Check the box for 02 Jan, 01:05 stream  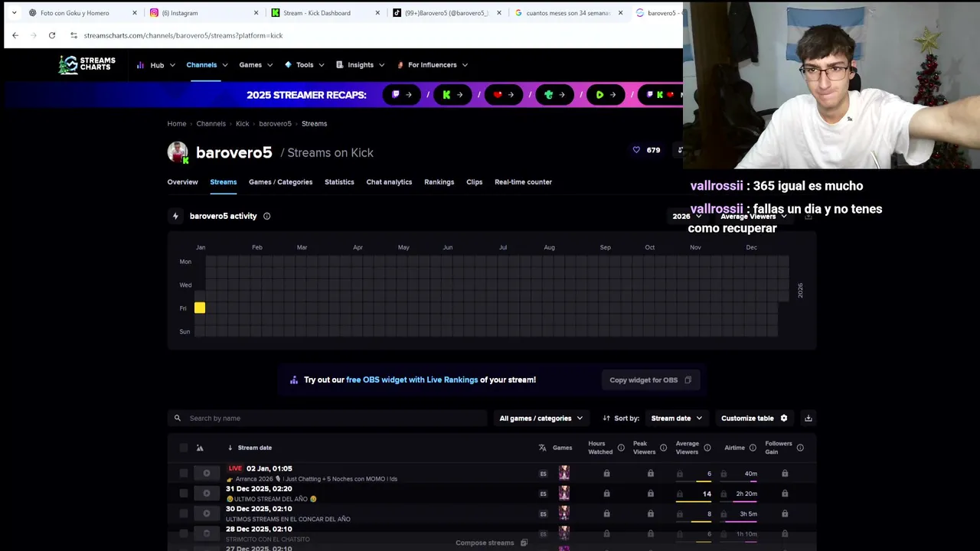(x=183, y=473)
